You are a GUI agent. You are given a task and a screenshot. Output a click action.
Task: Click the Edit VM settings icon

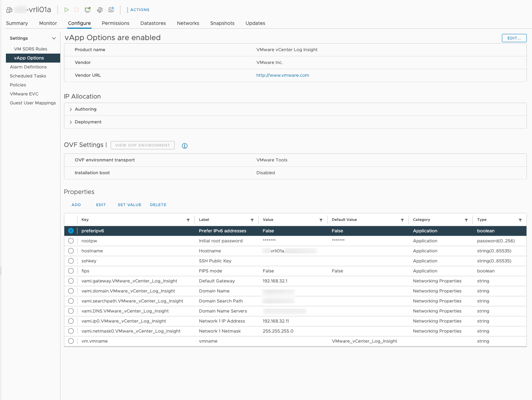(100, 10)
